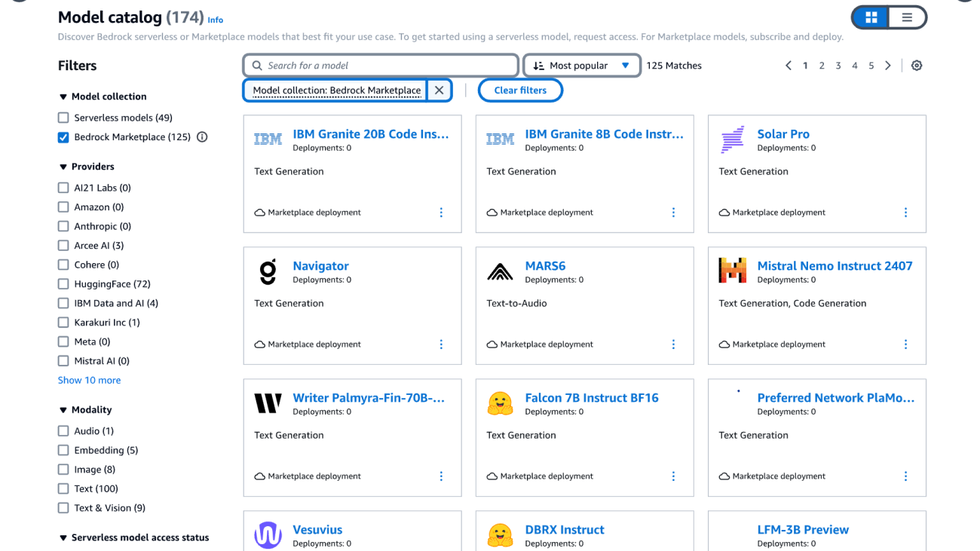Open actions menu for Preferred Network PlaMo card
The image size is (980, 551).
[x=906, y=476]
